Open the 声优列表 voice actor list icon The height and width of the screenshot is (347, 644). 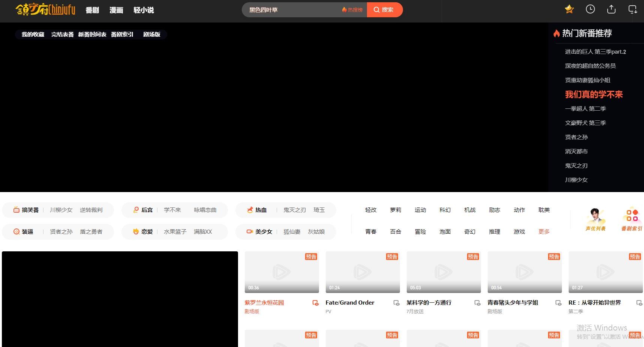[x=595, y=219]
